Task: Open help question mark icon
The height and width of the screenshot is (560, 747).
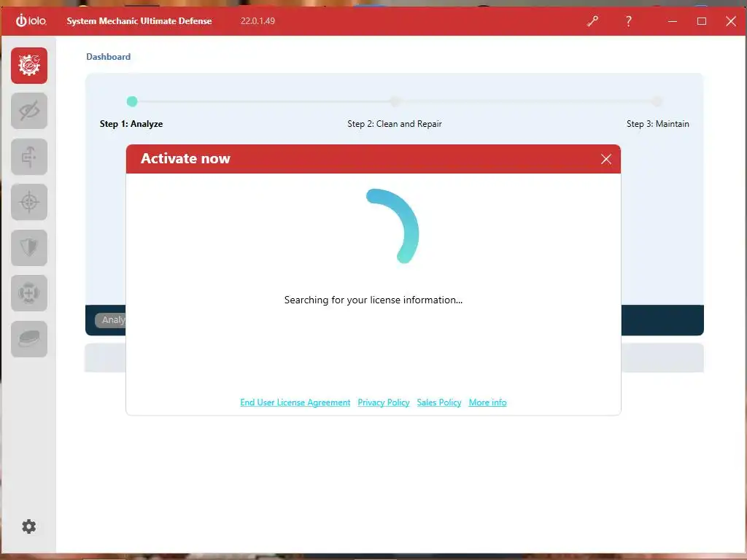Action: 628,21
